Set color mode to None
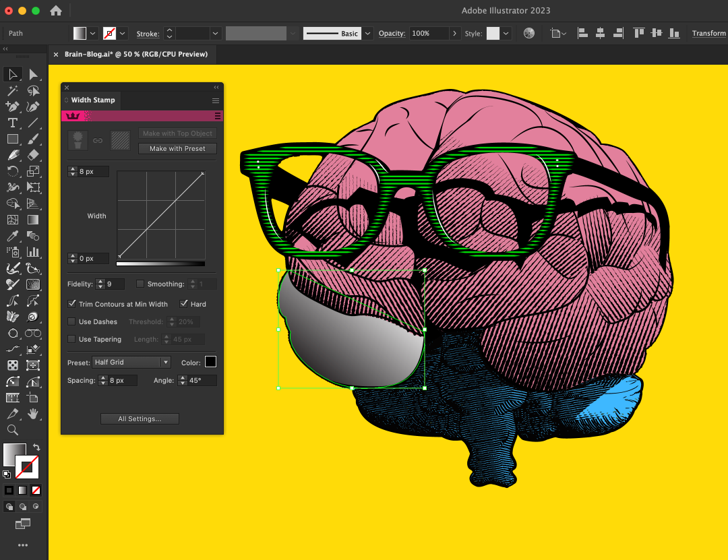728x560 pixels. point(36,491)
